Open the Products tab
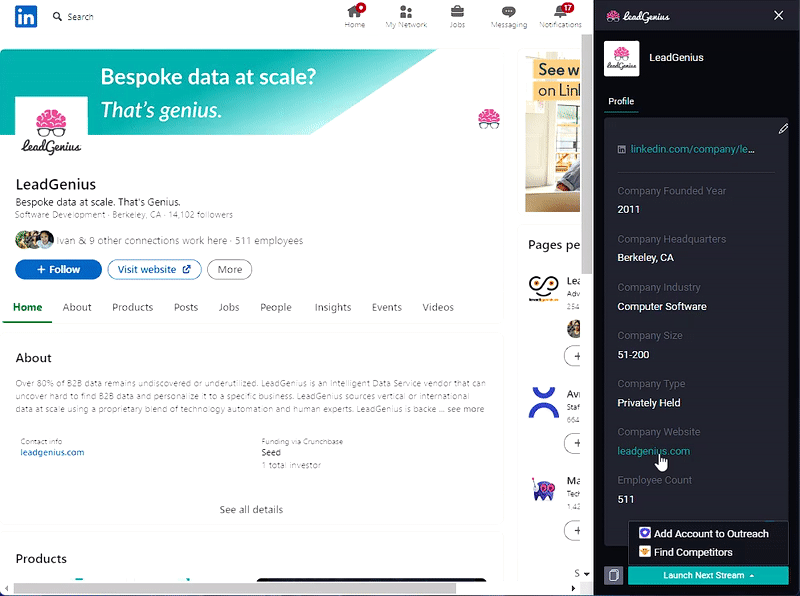Viewport: 800px width, 596px height. [133, 307]
